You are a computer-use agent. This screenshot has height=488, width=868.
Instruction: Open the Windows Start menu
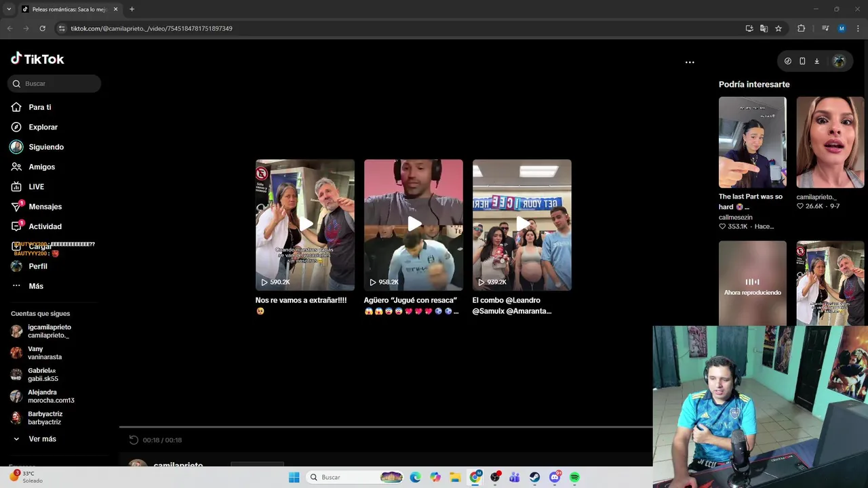[x=294, y=477]
